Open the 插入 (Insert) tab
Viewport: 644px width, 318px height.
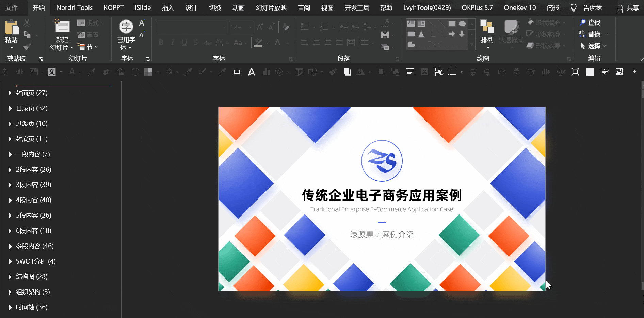tap(168, 8)
